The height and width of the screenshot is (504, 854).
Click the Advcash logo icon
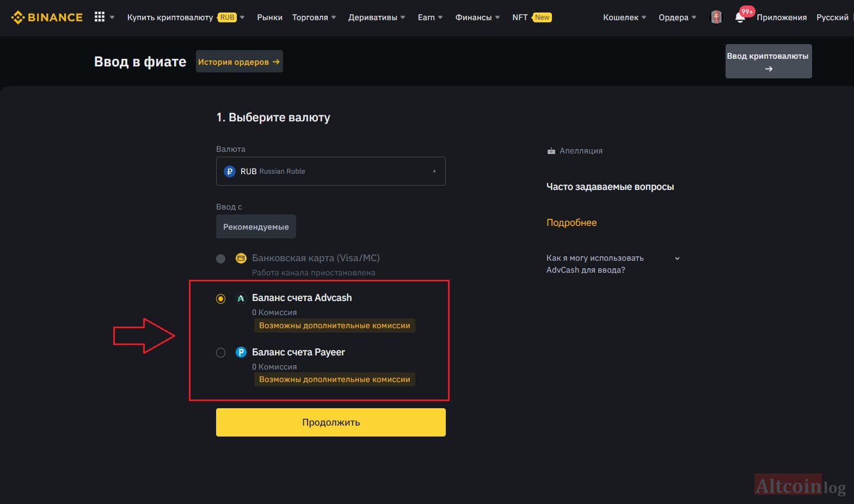[241, 298]
